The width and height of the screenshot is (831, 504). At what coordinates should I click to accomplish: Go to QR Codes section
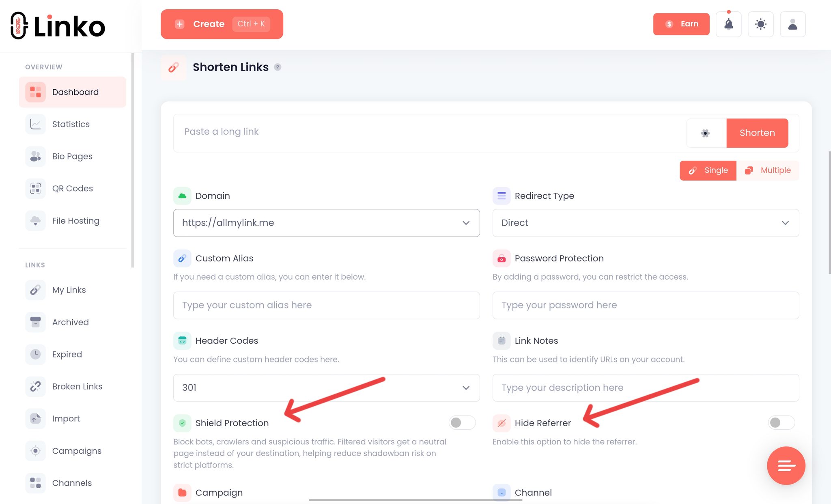[73, 188]
